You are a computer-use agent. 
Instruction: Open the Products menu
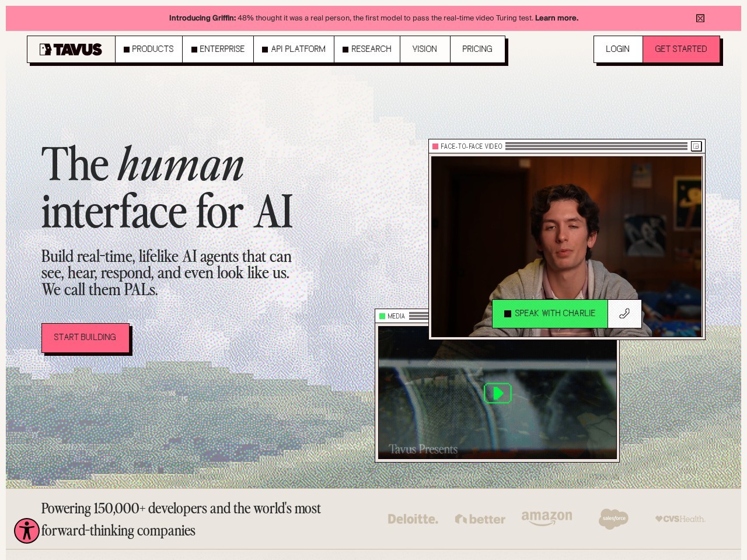149,49
